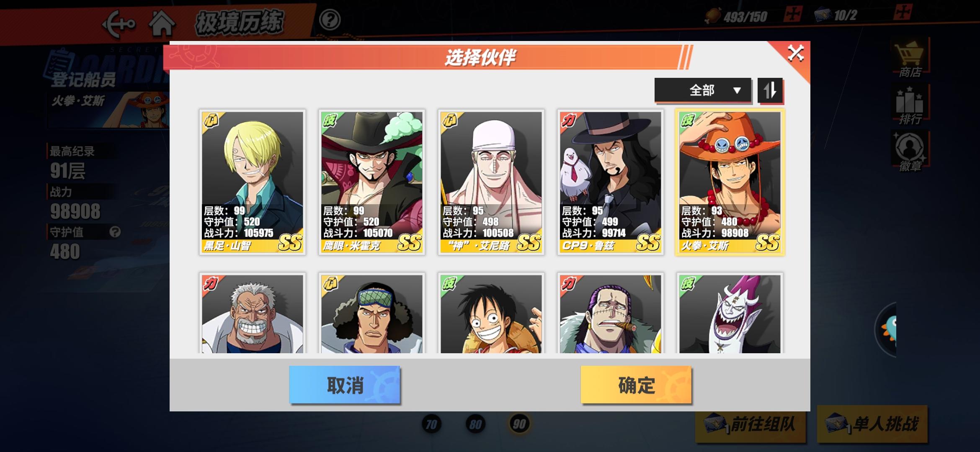The image size is (980, 452).
Task: Click the back anchor arrow icon
Action: (x=118, y=24)
